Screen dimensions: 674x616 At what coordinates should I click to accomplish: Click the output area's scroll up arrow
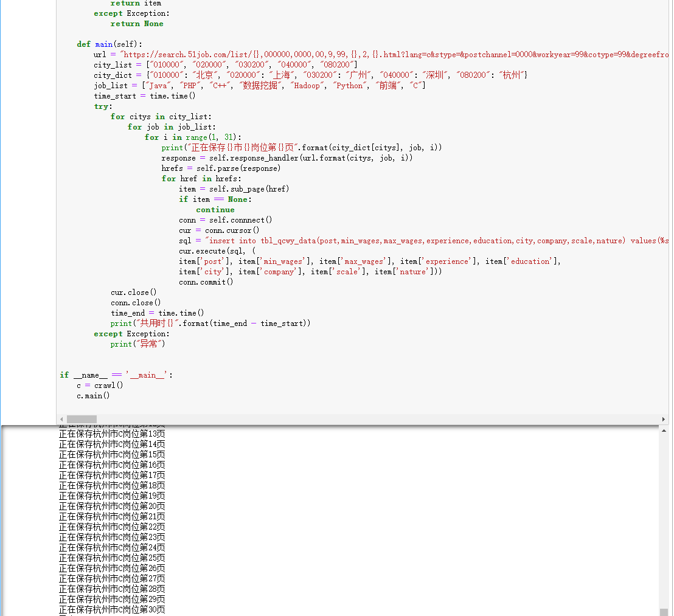point(664,431)
